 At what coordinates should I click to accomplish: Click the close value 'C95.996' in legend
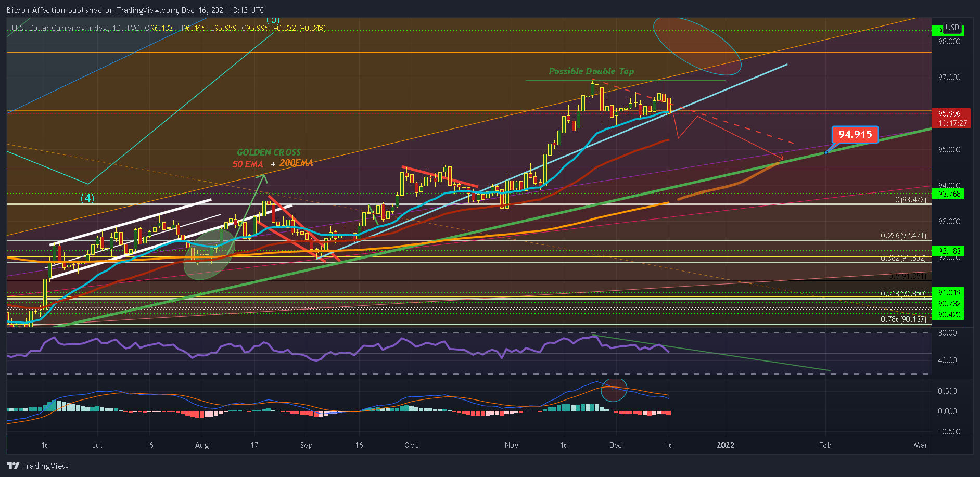pyautogui.click(x=256, y=28)
